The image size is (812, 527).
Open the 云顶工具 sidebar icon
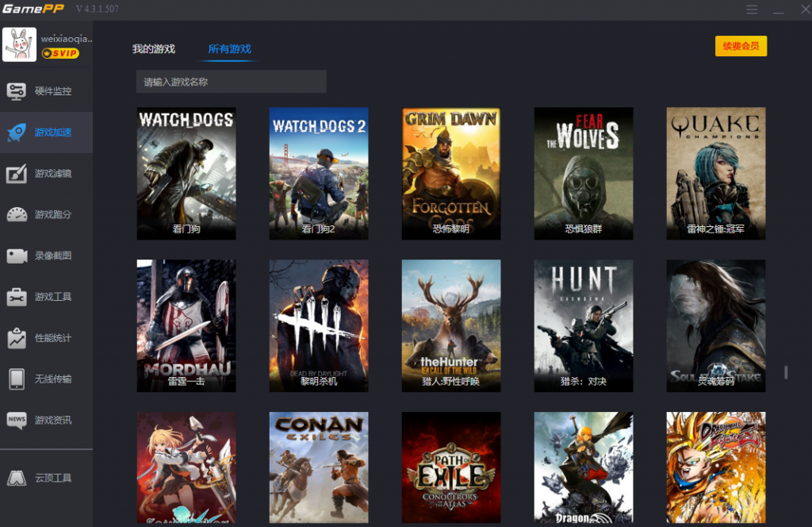click(17, 478)
